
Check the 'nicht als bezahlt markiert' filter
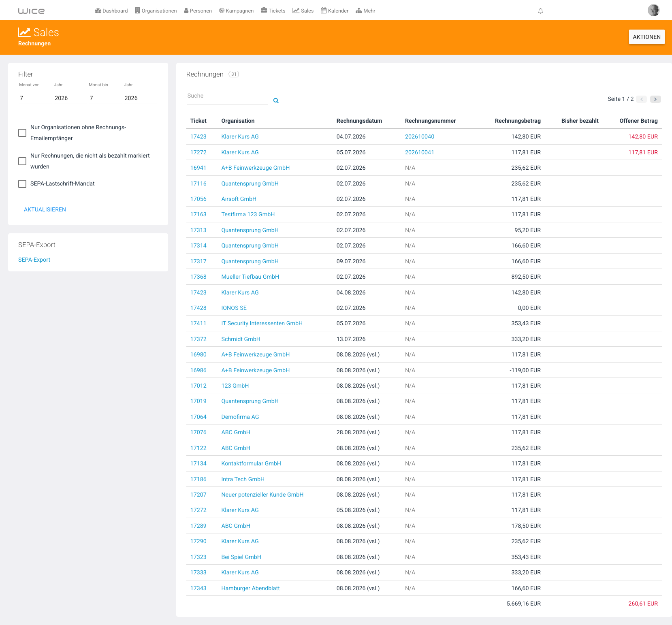click(22, 161)
